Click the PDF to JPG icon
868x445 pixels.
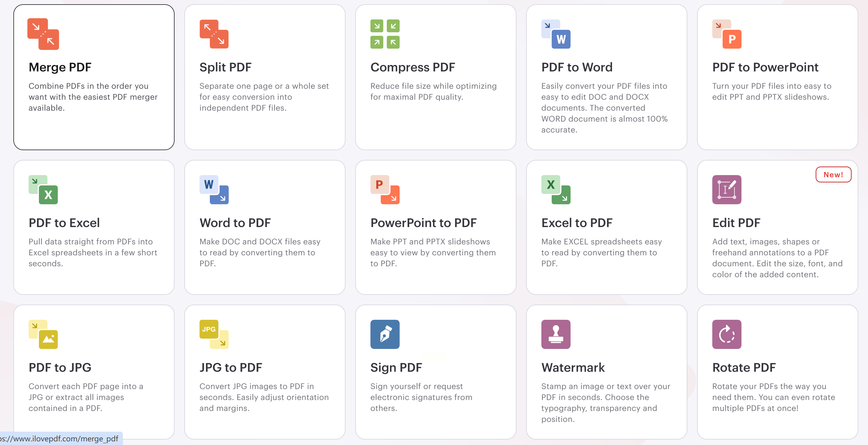coord(43,334)
